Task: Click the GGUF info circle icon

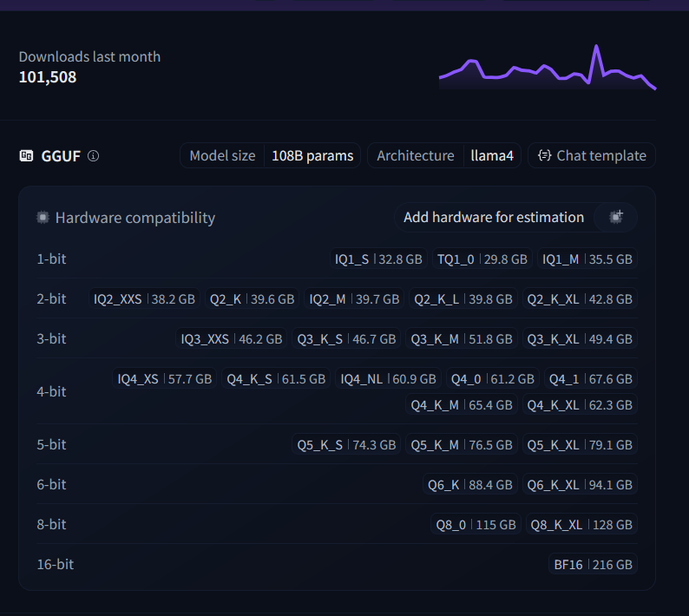Action: (93, 155)
